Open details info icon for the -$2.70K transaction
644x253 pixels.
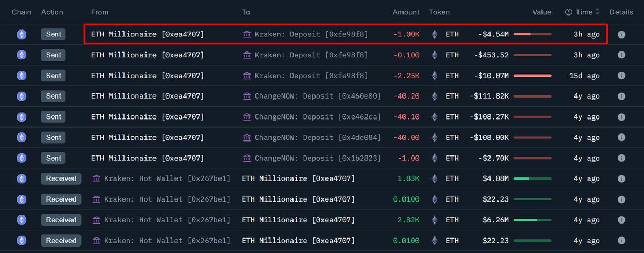[x=621, y=158]
